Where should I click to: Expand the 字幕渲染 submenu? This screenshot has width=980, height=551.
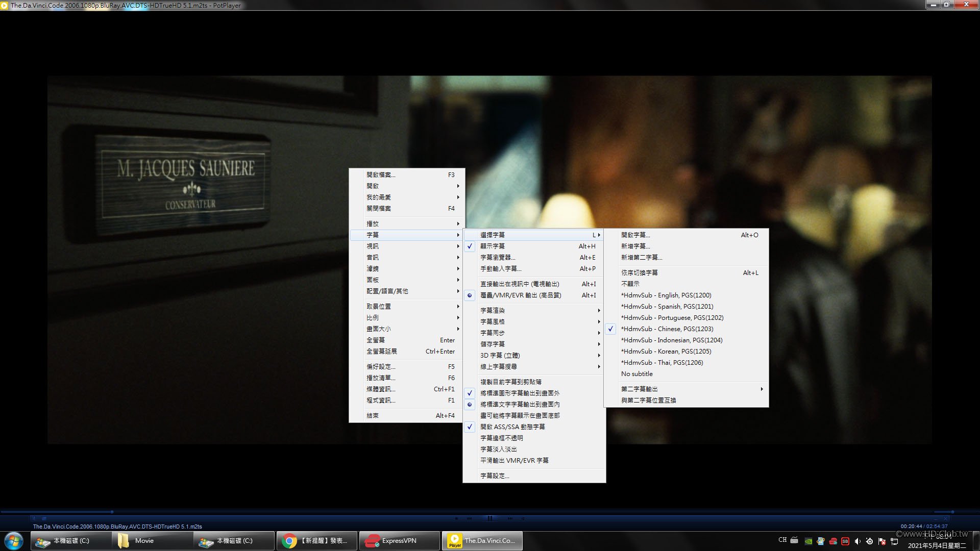tap(534, 311)
